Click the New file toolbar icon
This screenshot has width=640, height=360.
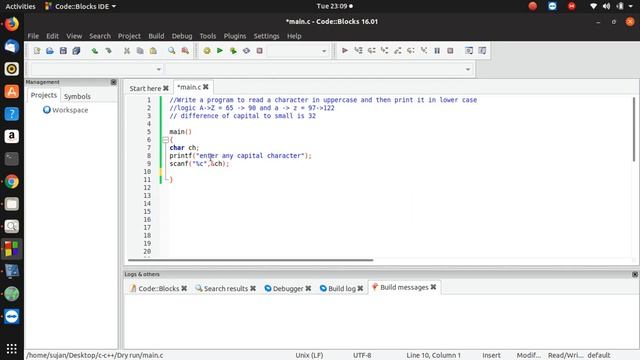click(x=37, y=51)
